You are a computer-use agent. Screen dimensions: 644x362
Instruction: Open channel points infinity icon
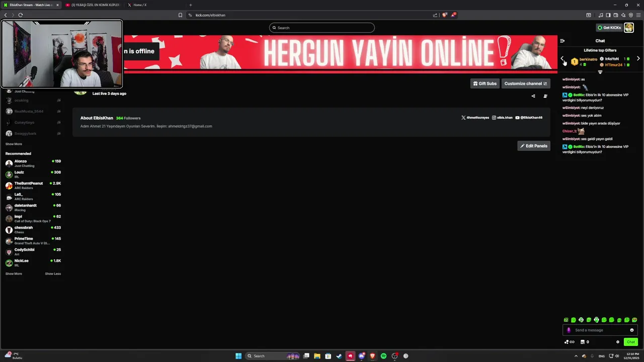coord(570,342)
